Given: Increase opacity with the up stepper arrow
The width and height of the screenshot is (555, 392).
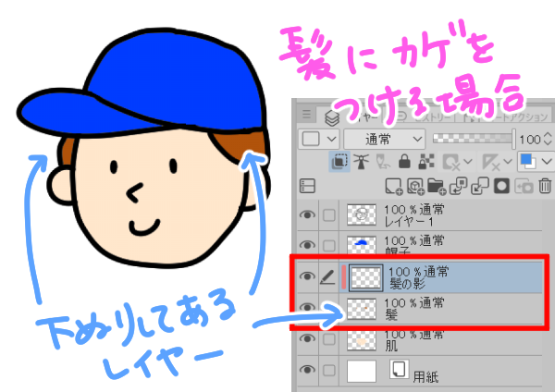Looking at the screenshot, I should pos(548,135).
